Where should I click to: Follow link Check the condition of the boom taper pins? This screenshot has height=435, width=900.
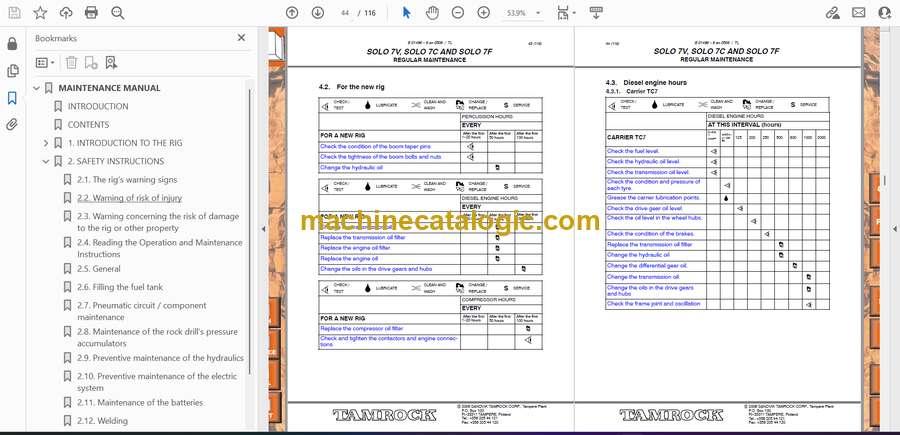375,146
